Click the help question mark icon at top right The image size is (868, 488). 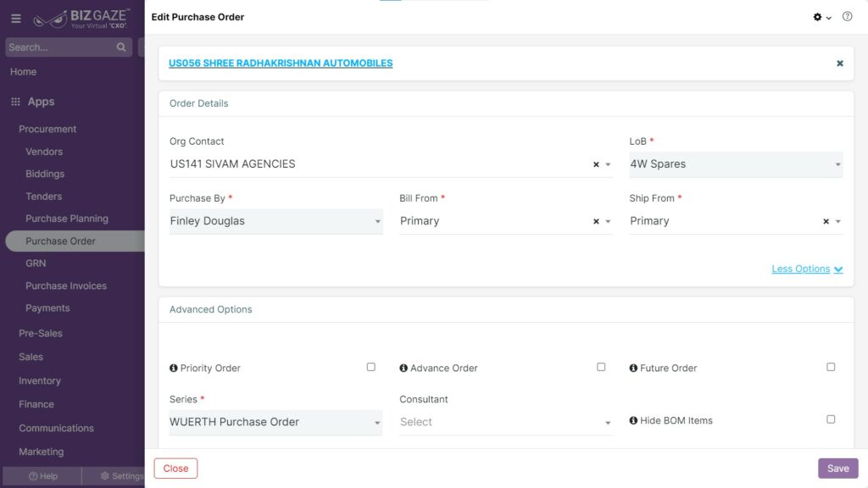pos(847,17)
